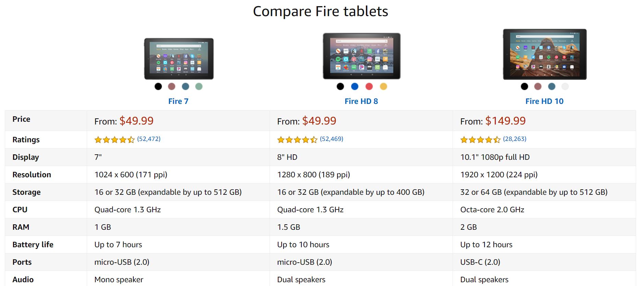This screenshot has width=644, height=286.
Task: Open Fire HD 10 star rating icons
Action: (480, 140)
